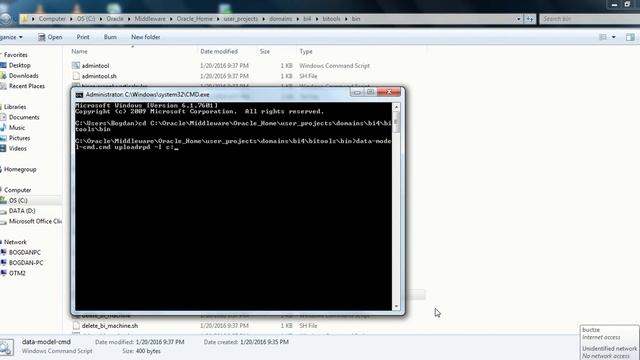This screenshot has height=360, width=640.
Task: Select Network in navigation pane
Action: point(15,242)
